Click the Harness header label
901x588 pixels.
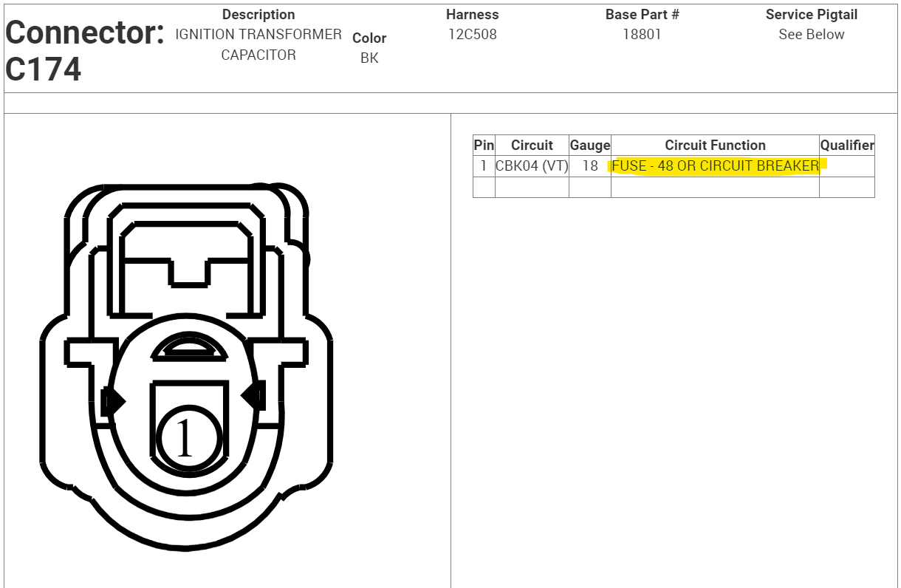pyautogui.click(x=473, y=14)
